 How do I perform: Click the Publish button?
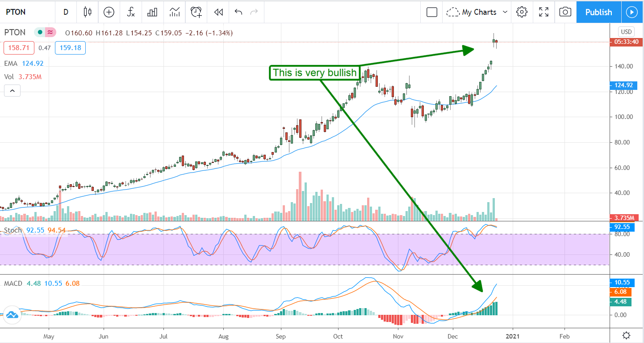point(598,12)
